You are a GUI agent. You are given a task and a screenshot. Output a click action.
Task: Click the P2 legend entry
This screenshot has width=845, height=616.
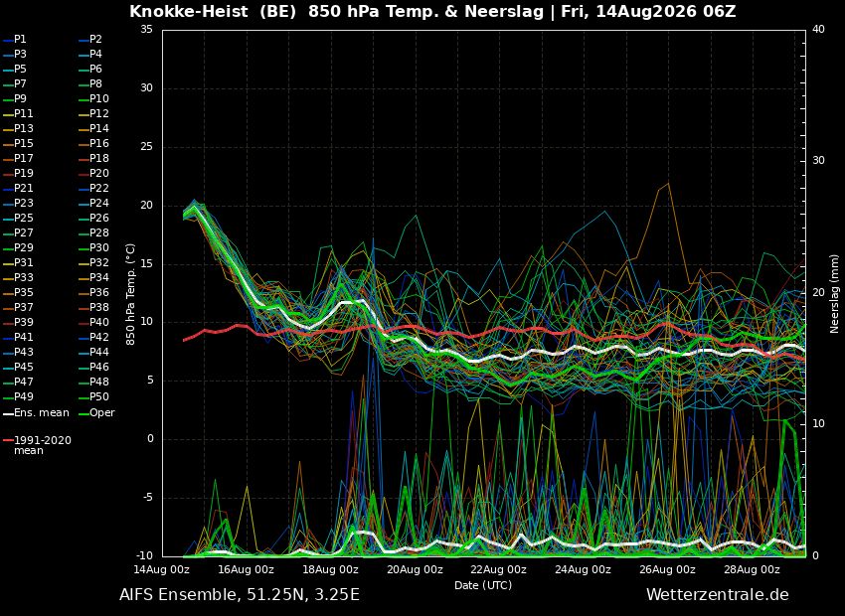(90, 40)
